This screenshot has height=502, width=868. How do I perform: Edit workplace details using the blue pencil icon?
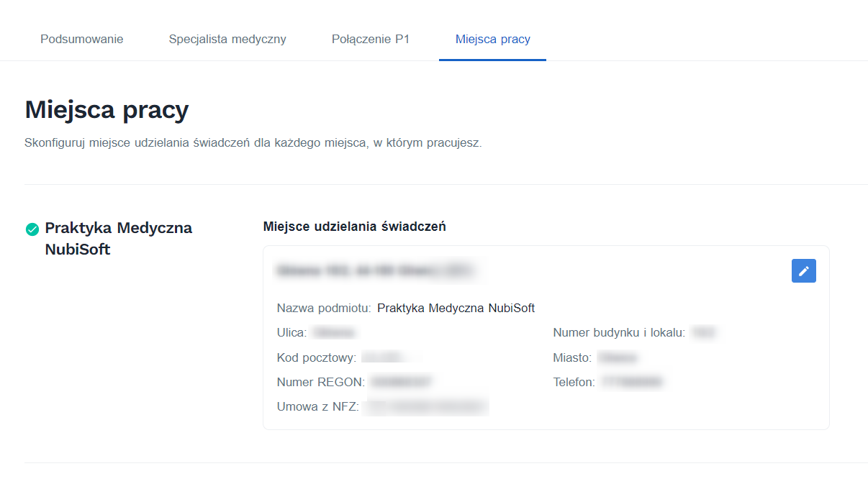803,270
